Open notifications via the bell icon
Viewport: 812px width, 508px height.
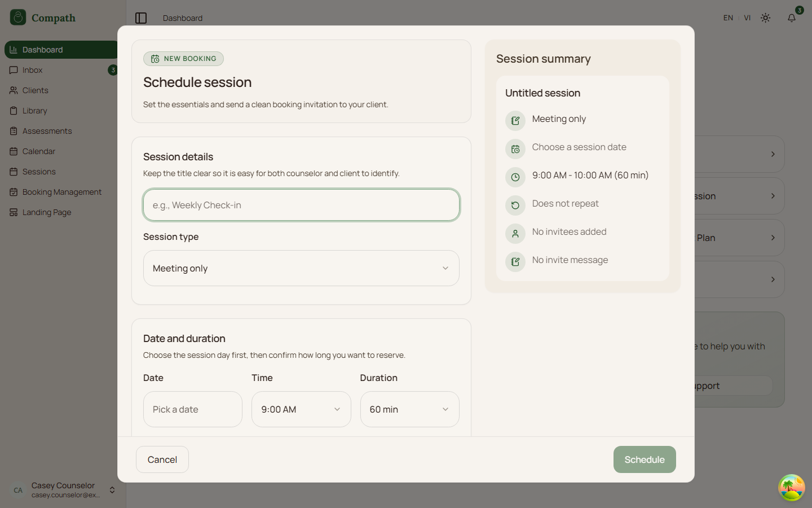(x=791, y=17)
